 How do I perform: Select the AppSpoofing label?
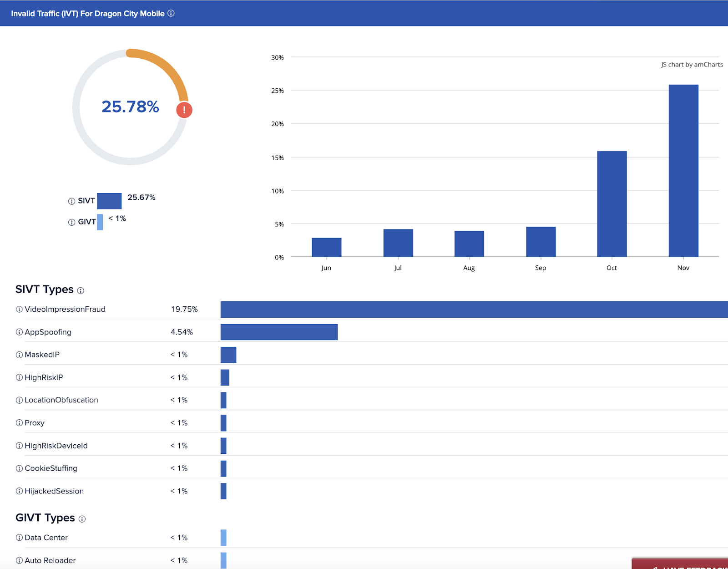pyautogui.click(x=48, y=332)
